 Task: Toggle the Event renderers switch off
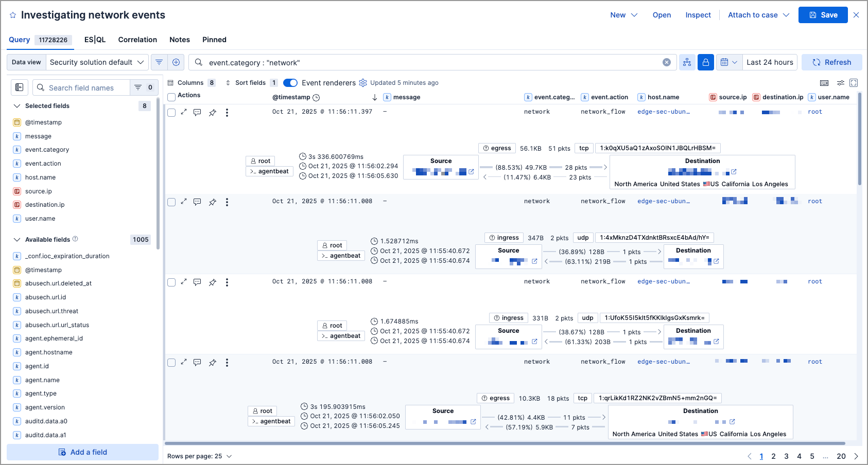pyautogui.click(x=290, y=82)
